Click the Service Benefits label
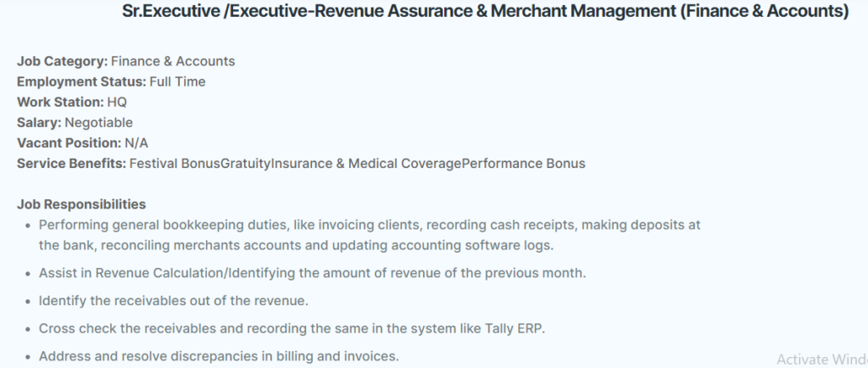 pyautogui.click(x=71, y=164)
